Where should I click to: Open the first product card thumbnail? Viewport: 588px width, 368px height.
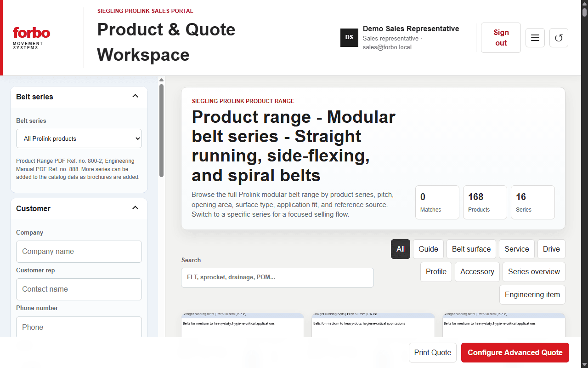(243, 325)
